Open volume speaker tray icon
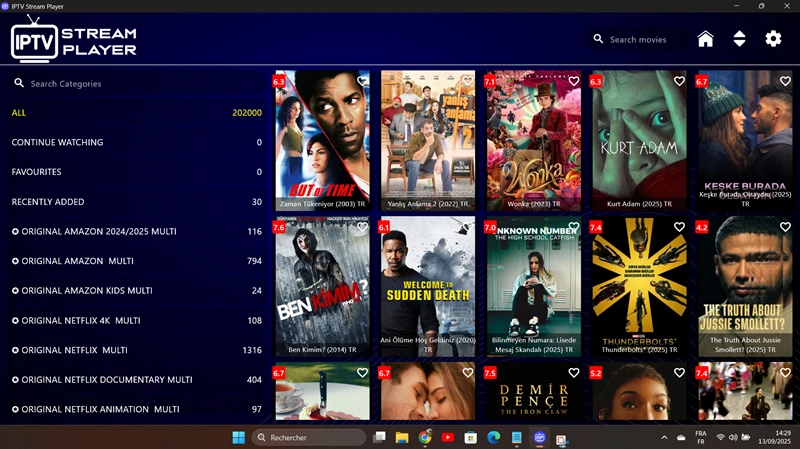The height and width of the screenshot is (449, 800). tap(733, 437)
